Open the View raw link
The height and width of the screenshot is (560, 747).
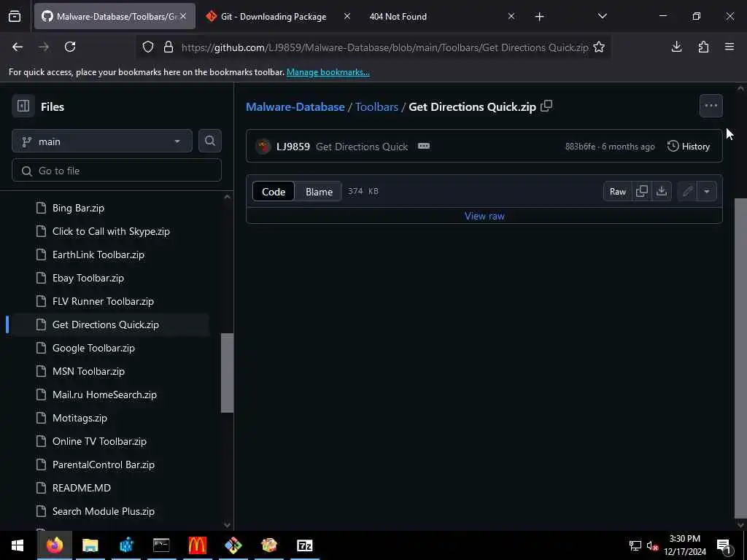[x=484, y=216]
